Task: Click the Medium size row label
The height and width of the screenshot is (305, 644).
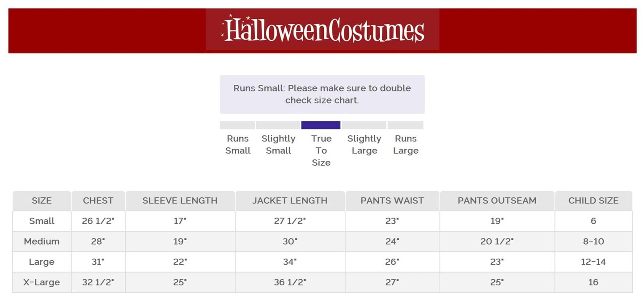Action: tap(42, 242)
